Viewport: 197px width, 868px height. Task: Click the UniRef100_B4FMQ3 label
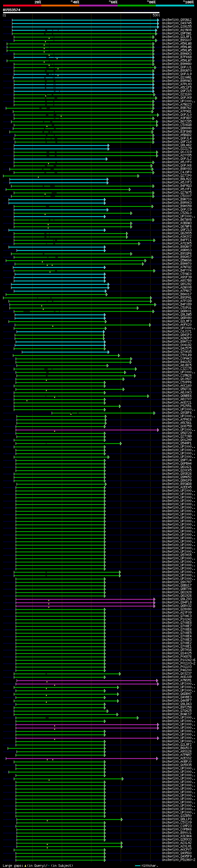click(177, 186)
